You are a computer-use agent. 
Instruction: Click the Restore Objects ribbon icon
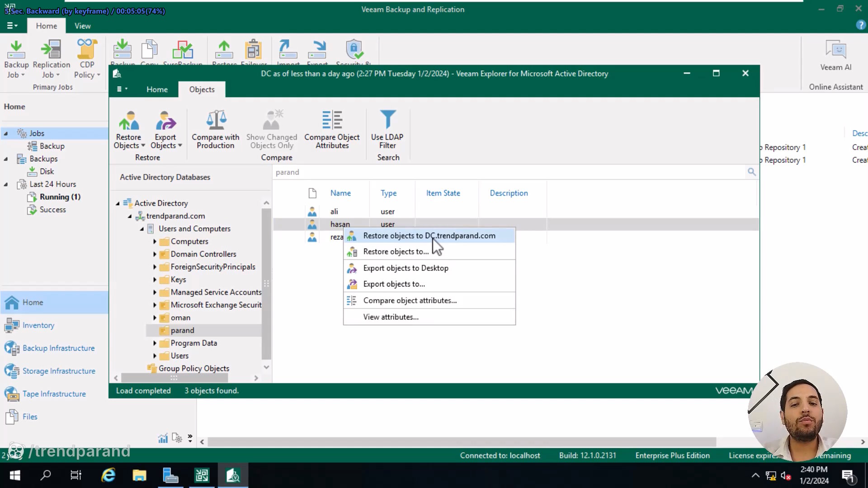click(x=129, y=121)
